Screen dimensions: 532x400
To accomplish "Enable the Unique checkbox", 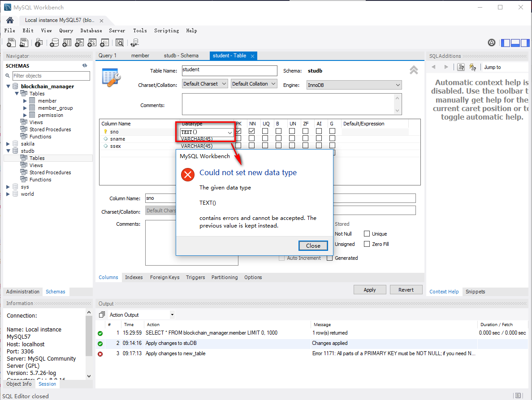I will click(367, 233).
